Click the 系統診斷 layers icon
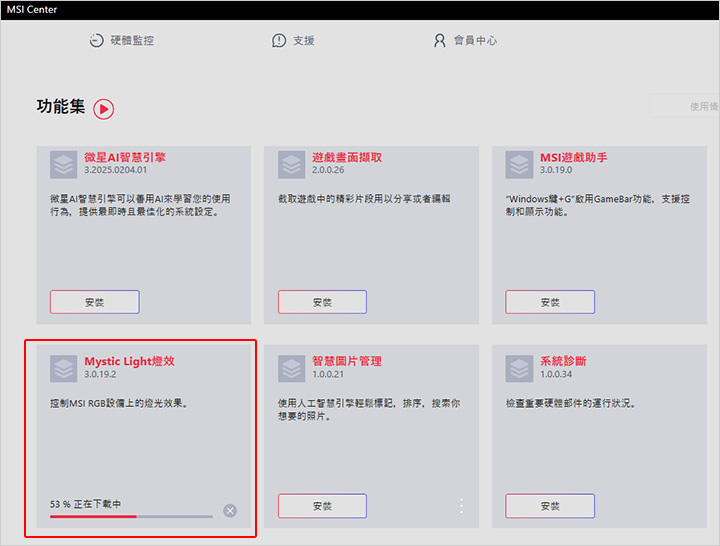 [519, 368]
